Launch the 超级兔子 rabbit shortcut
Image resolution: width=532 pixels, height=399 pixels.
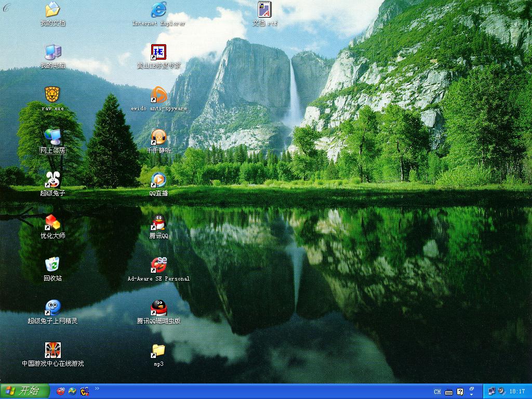click(x=52, y=180)
